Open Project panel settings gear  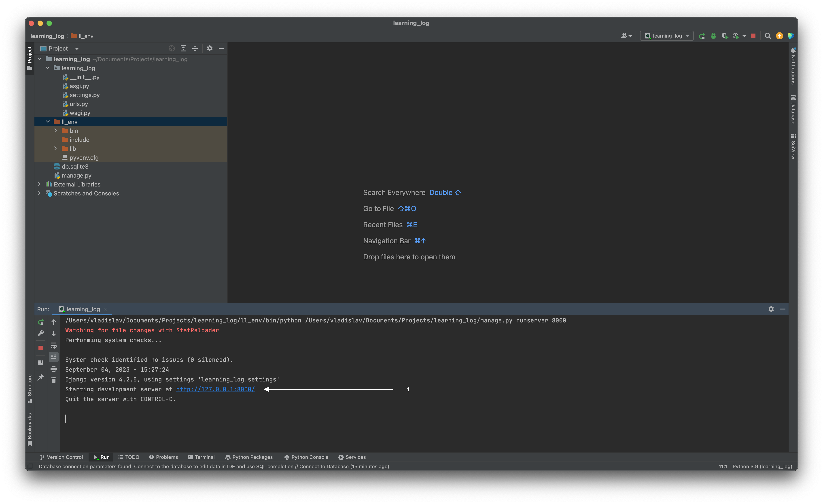[209, 49]
